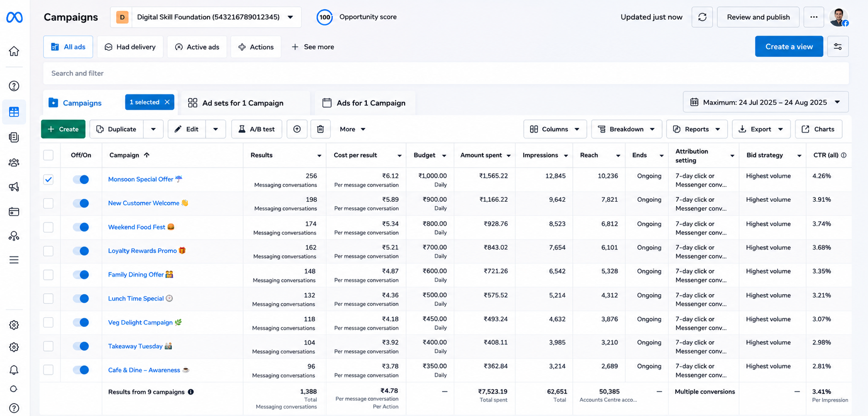The height and width of the screenshot is (416, 868).
Task: Open the Meta logo home
Action: tap(14, 17)
